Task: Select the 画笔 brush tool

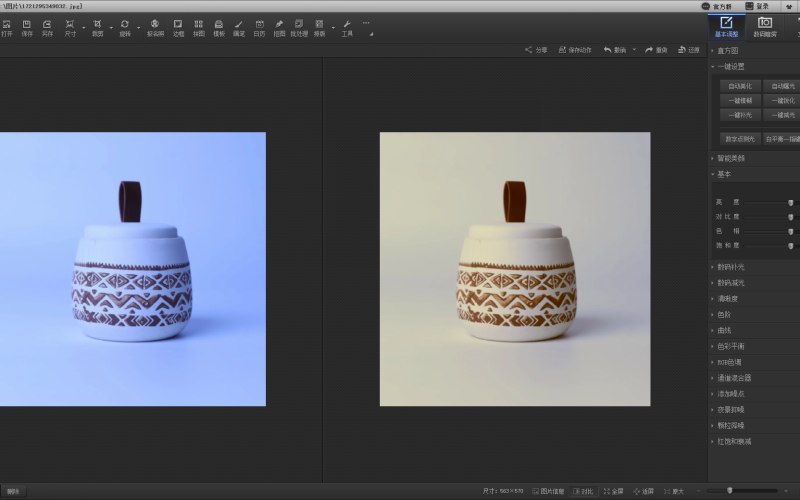Action: point(239,28)
